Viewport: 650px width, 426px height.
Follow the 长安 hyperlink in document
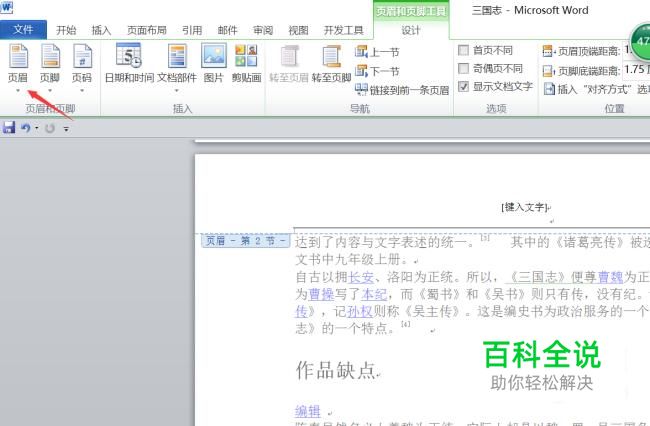361,277
